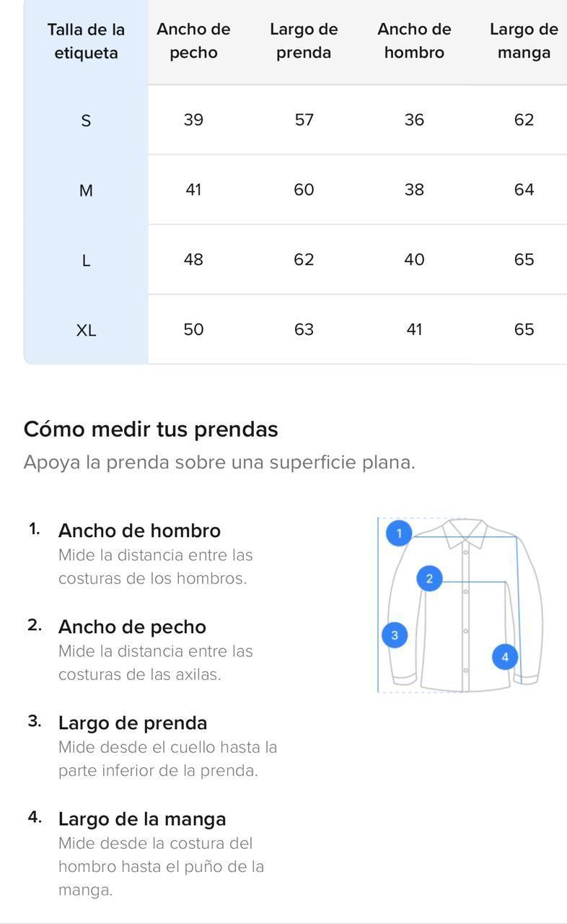Click the Cómo medir tus prendas heading
This screenshot has width=567, height=924.
151,430
